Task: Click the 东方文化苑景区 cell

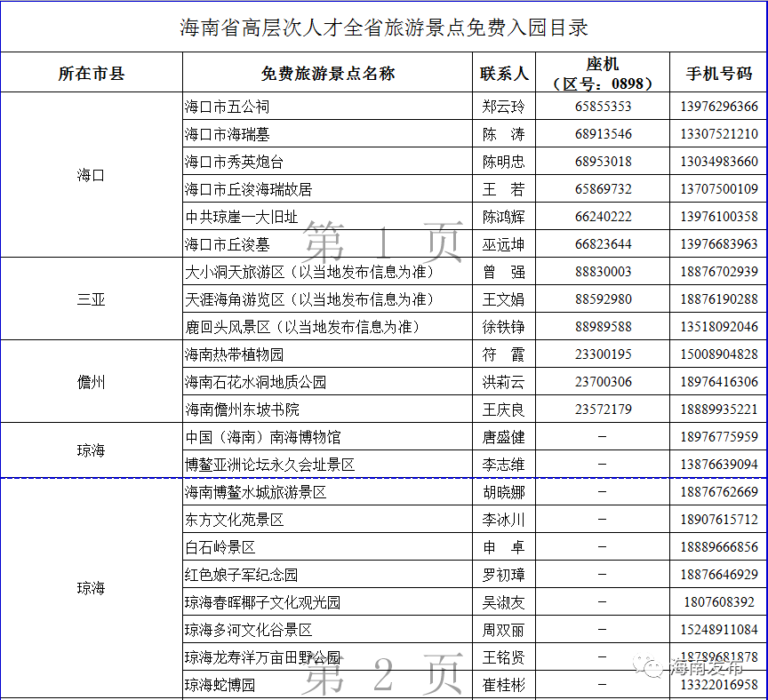Action: (x=328, y=519)
